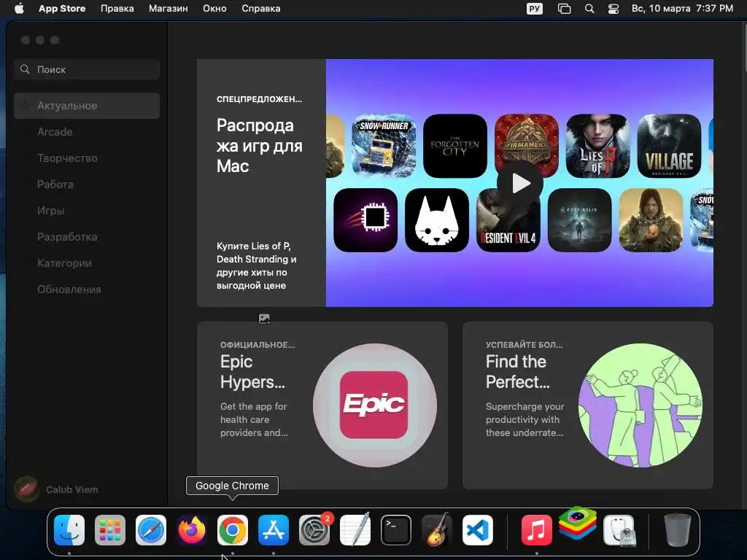The height and width of the screenshot is (560, 747).
Task: Open the Epic app icon
Action: [374, 405]
